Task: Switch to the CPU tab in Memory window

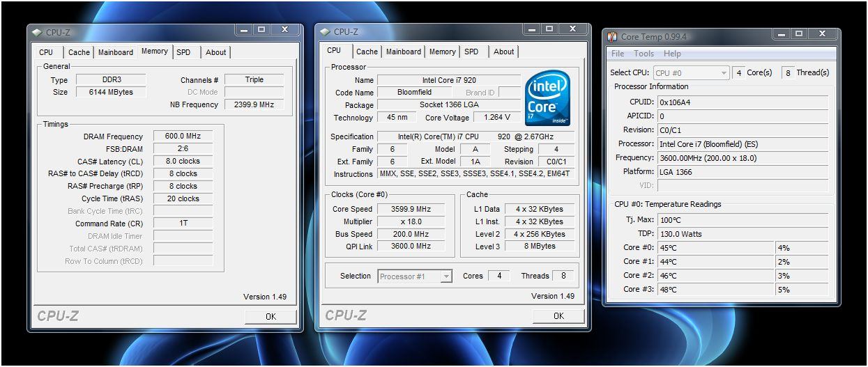Action: click(46, 52)
